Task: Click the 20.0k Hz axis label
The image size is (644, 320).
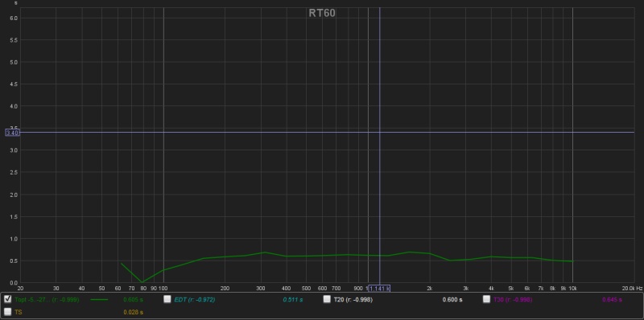Action: tap(631, 289)
